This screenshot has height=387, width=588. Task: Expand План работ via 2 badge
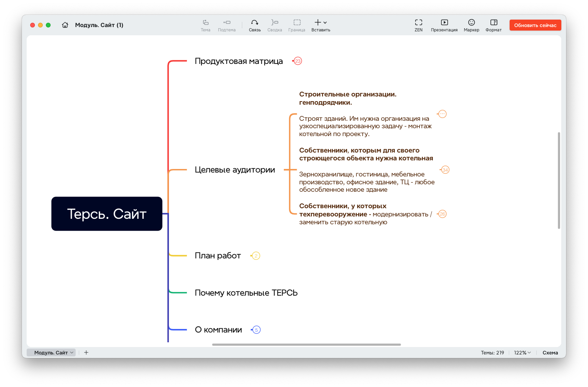point(256,256)
